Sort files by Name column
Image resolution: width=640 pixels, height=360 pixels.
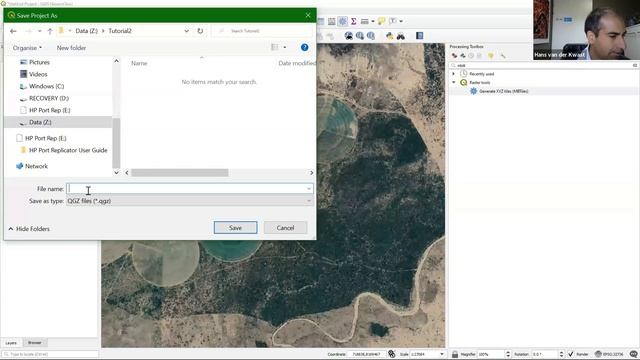pyautogui.click(x=139, y=63)
